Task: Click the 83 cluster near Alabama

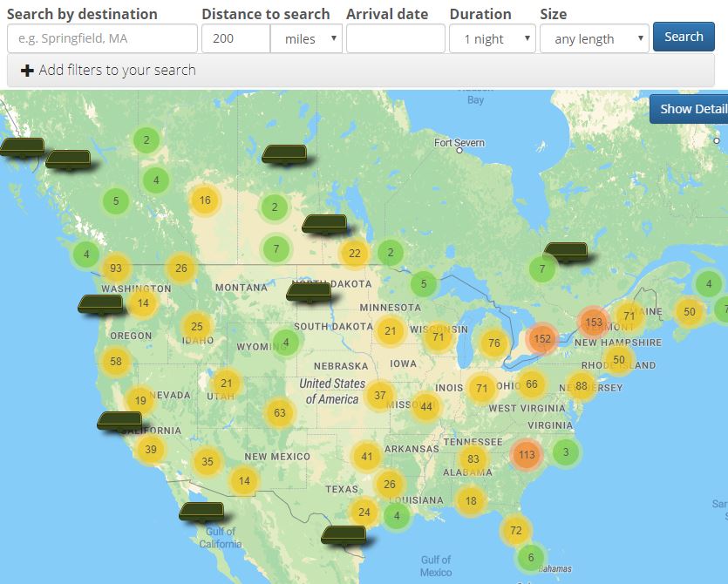Action: 473,459
